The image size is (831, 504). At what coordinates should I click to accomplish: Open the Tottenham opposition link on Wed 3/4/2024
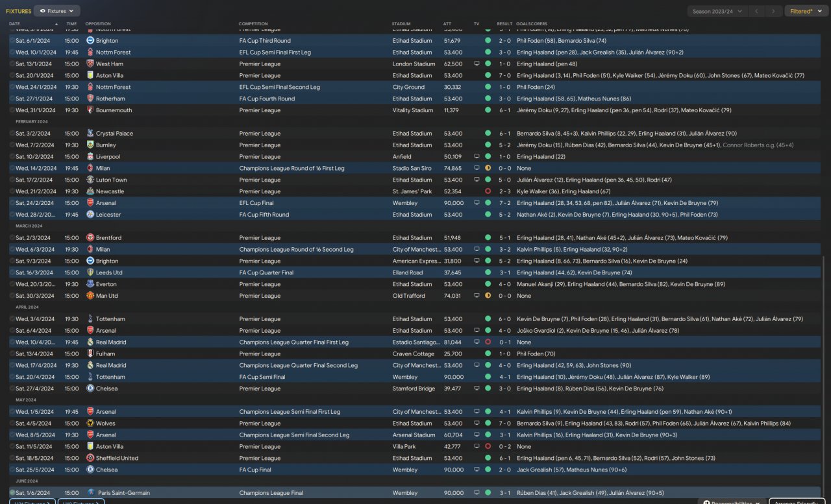(x=110, y=319)
